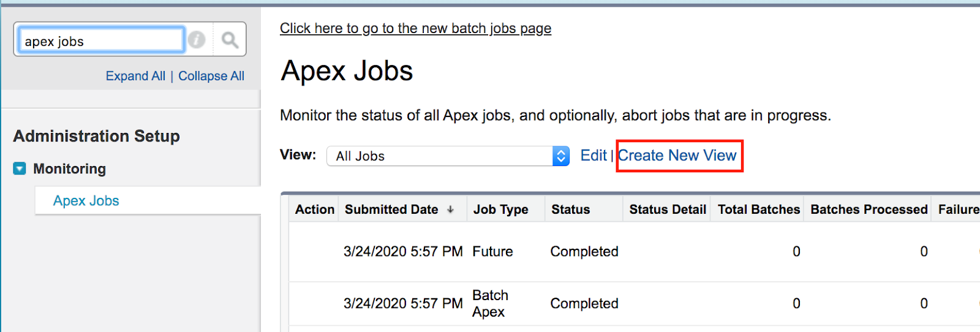Image resolution: width=980 pixels, height=332 pixels.
Task: Click the info icon beside search box
Action: (197, 40)
